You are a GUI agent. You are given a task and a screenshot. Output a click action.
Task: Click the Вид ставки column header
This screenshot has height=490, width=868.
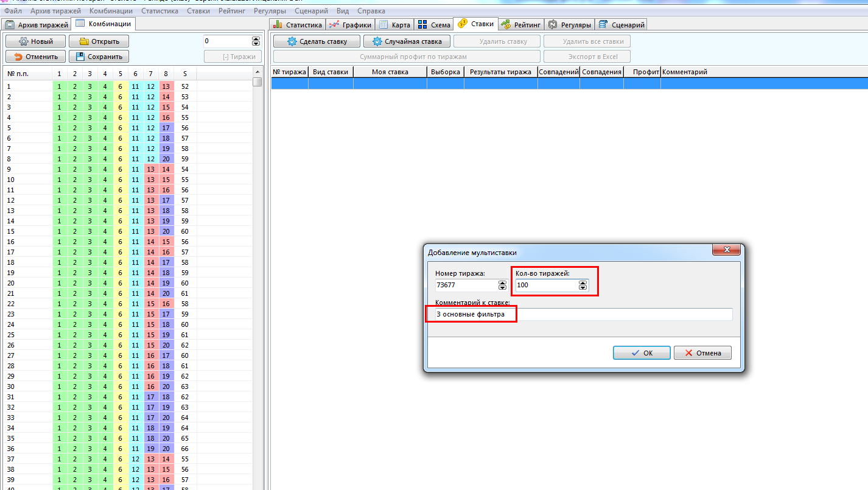[331, 72]
